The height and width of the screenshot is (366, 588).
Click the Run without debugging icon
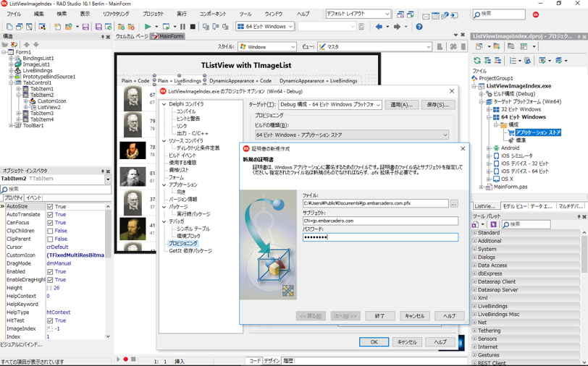click(x=166, y=27)
